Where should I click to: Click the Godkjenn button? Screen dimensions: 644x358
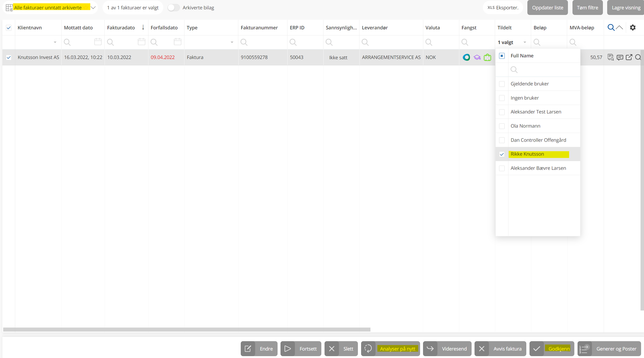tap(552, 349)
